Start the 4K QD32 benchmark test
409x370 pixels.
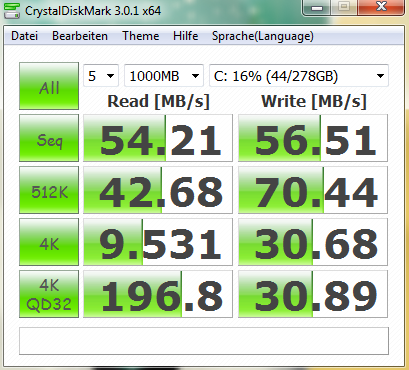(x=49, y=294)
